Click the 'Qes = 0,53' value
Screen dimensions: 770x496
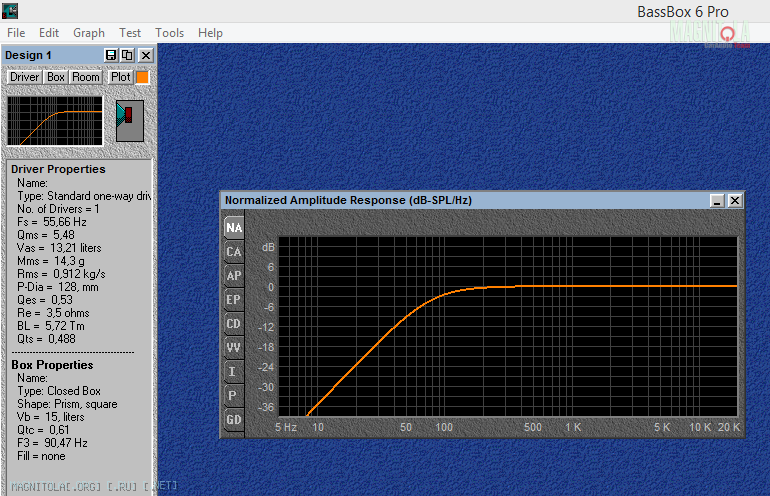tap(45, 300)
